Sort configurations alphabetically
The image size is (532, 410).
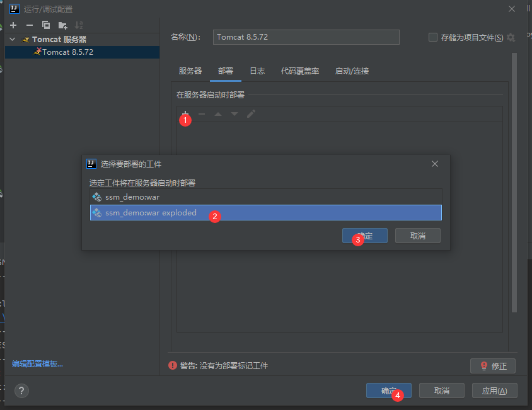pos(78,25)
